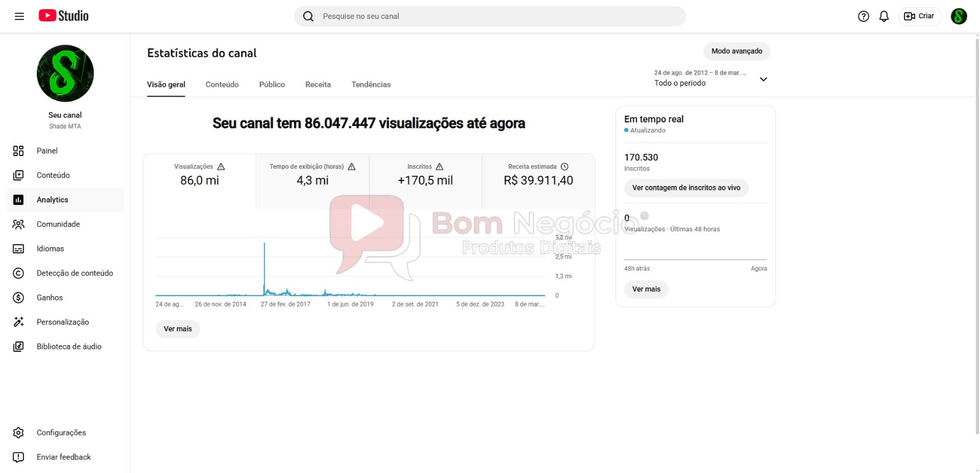Click the channel search field
Screen dimensions: 980x473
click(x=490, y=17)
